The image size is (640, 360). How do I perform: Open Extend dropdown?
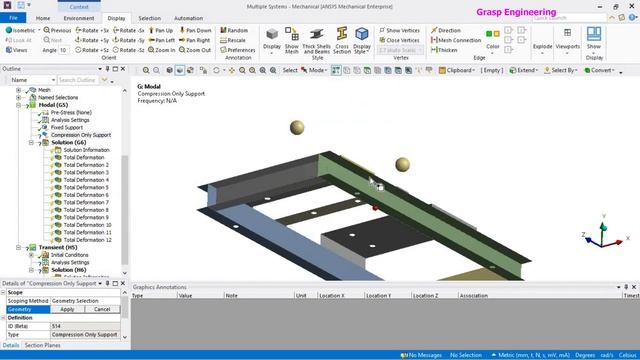[524, 70]
